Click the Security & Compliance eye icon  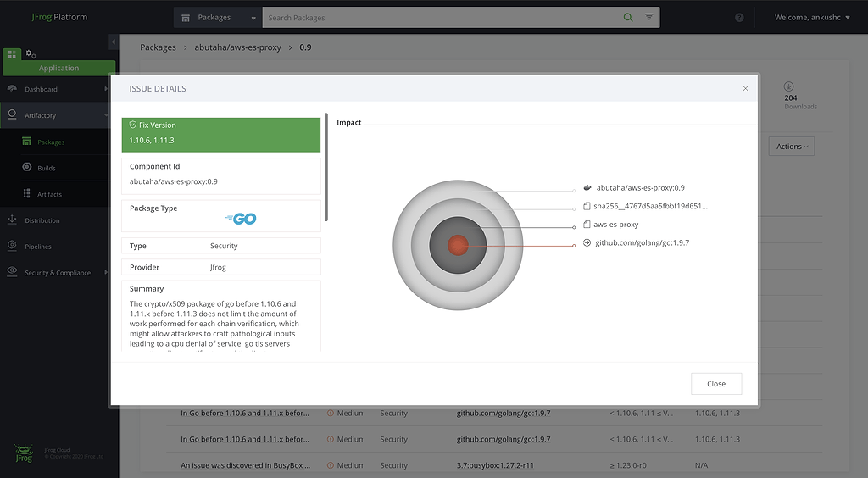tap(12, 271)
